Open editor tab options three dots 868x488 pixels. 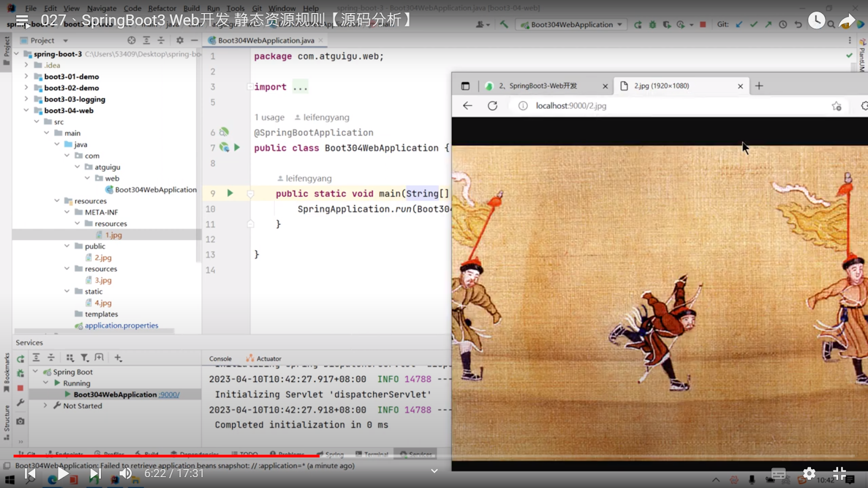coord(850,40)
